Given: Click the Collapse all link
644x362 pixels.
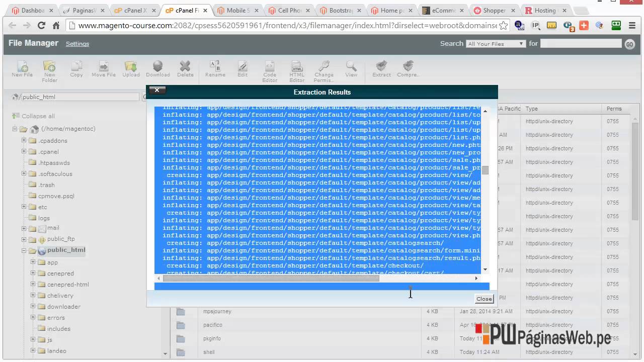Looking at the screenshot, I should click(34, 116).
